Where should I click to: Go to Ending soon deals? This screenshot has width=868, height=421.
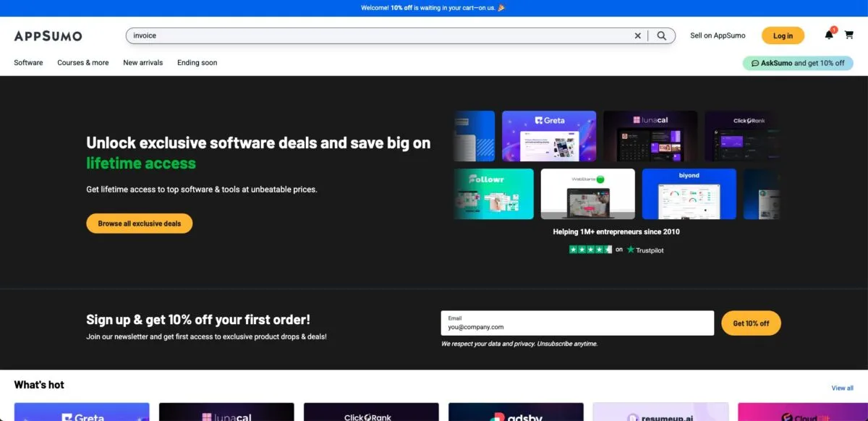tap(197, 63)
